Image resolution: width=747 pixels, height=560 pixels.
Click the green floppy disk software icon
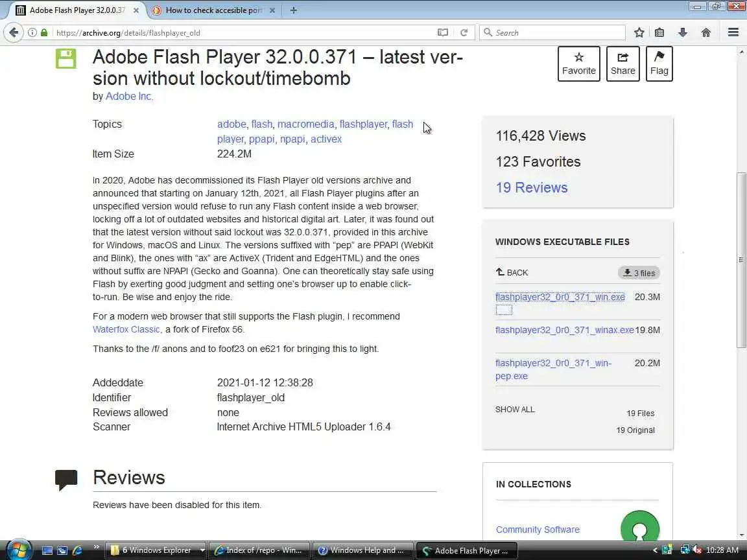(x=65, y=59)
